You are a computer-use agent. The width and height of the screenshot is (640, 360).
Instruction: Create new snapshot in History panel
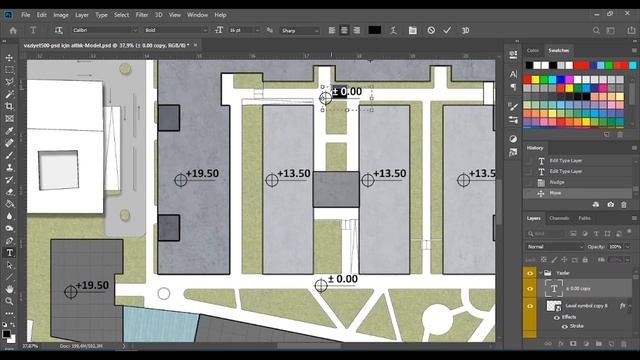point(610,204)
